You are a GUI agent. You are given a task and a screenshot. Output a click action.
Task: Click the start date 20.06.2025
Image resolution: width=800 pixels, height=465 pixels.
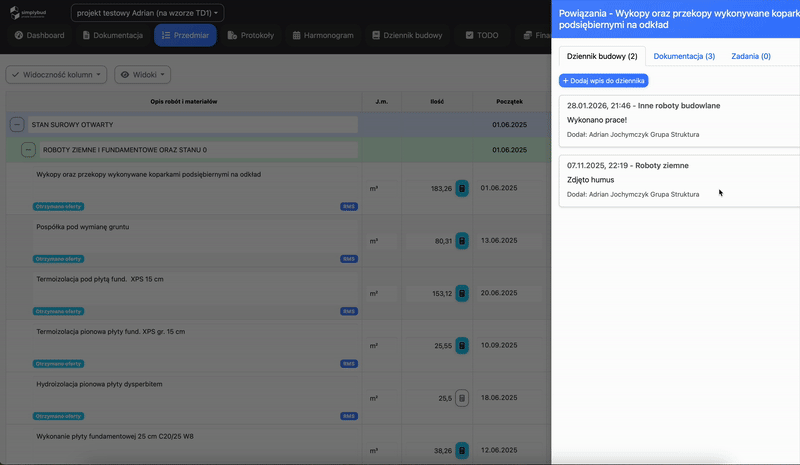(499, 293)
